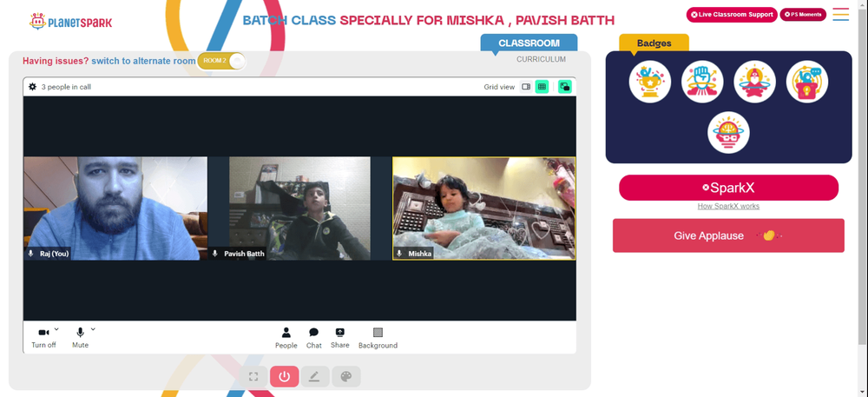Open the CURRICULUM tab

(541, 59)
